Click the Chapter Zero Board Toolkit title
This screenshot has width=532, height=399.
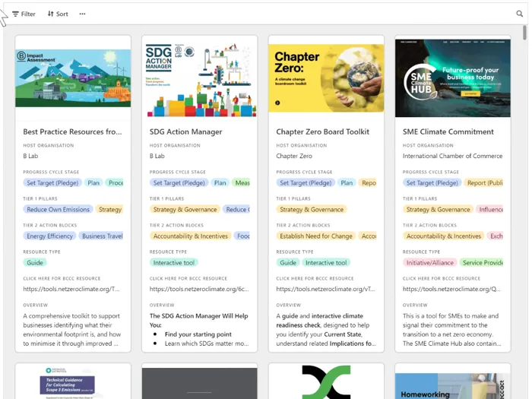[322, 131]
